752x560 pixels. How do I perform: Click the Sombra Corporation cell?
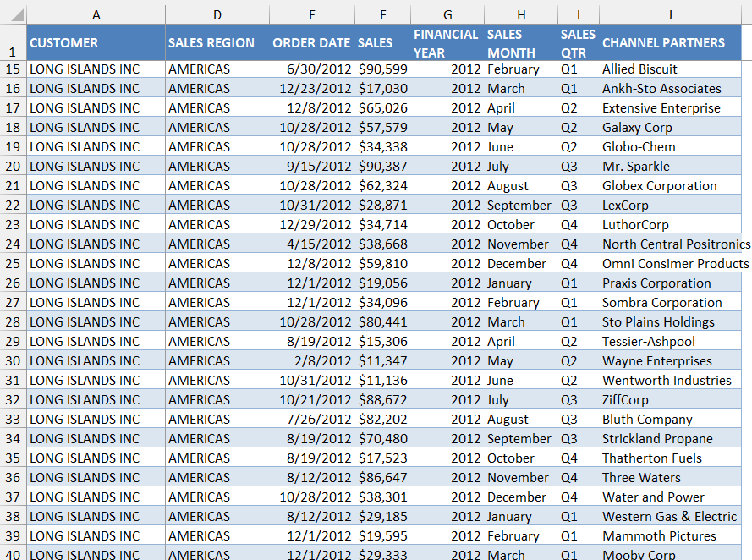(x=670, y=303)
